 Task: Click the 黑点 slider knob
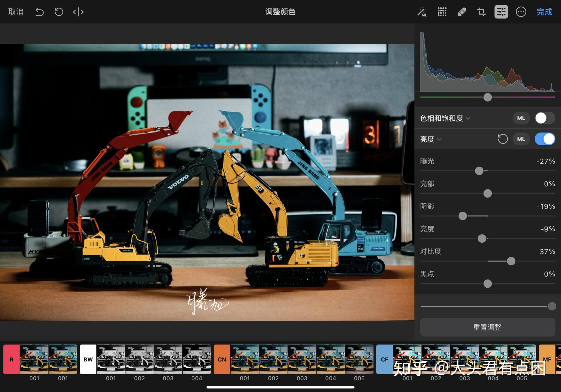488,284
